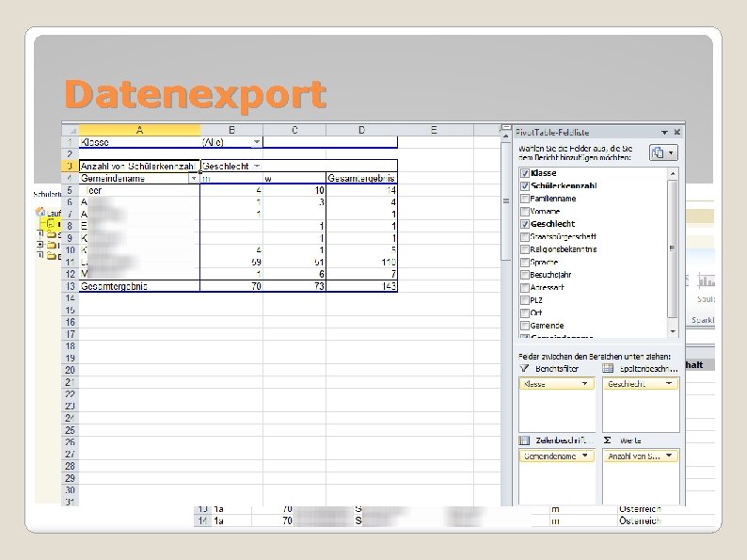Open the field list layout options button
The height and width of the screenshot is (560, 747).
click(x=663, y=153)
